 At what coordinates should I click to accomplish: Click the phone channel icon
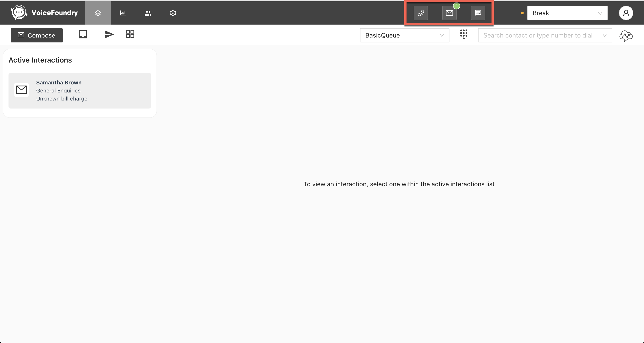click(x=421, y=13)
